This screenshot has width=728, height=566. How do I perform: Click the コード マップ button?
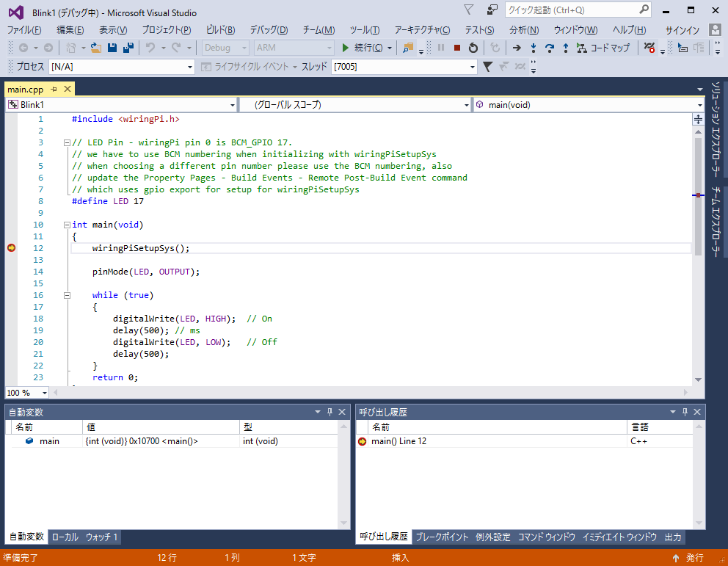pos(603,48)
